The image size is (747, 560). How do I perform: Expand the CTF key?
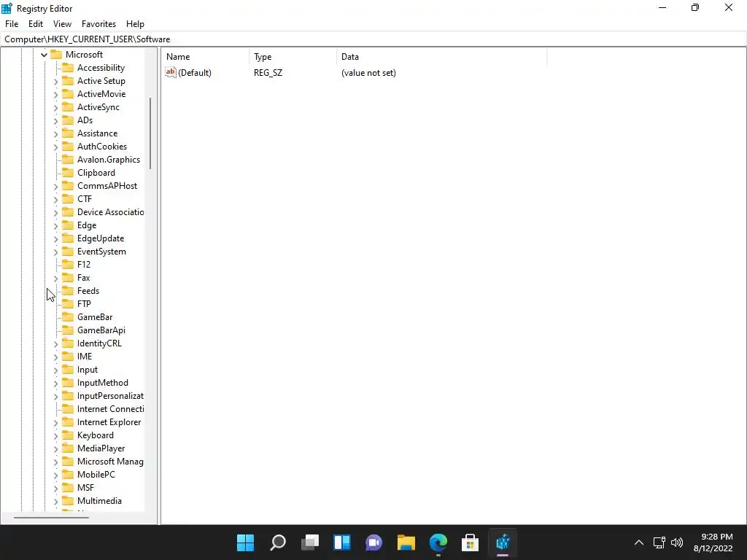pyautogui.click(x=55, y=199)
